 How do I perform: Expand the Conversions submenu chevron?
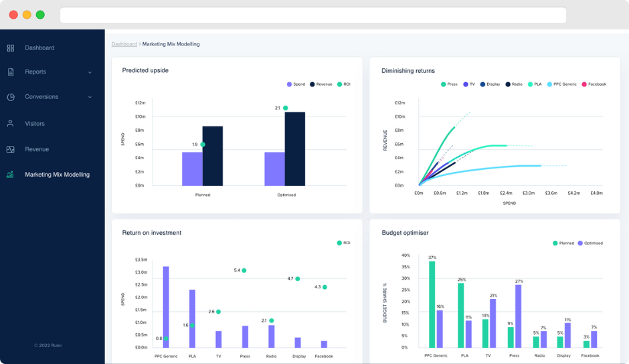pyautogui.click(x=90, y=97)
